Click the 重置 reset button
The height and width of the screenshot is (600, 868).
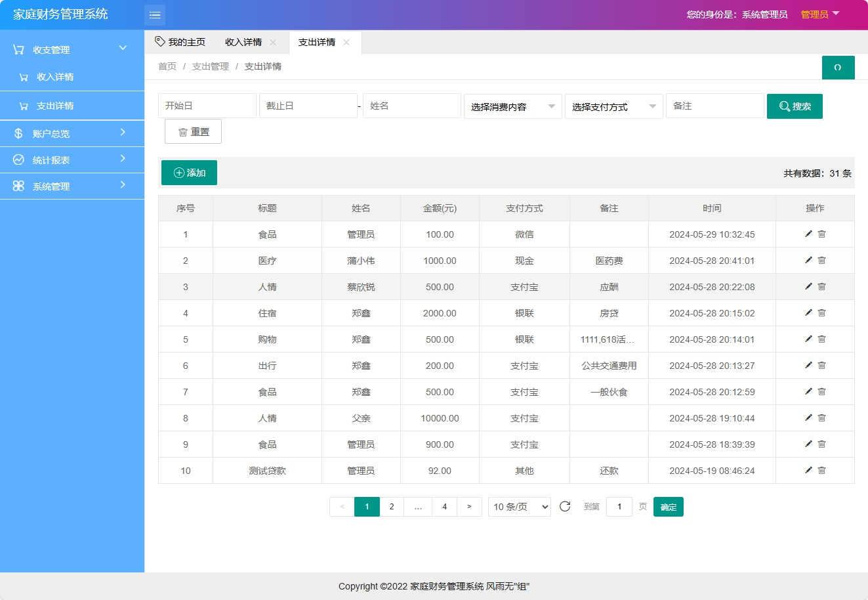click(193, 131)
